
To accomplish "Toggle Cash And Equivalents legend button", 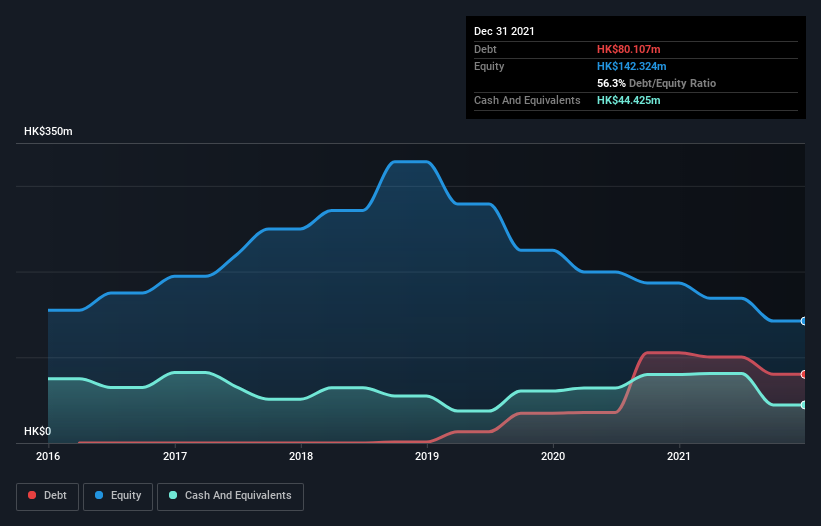I will pyautogui.click(x=230, y=496).
